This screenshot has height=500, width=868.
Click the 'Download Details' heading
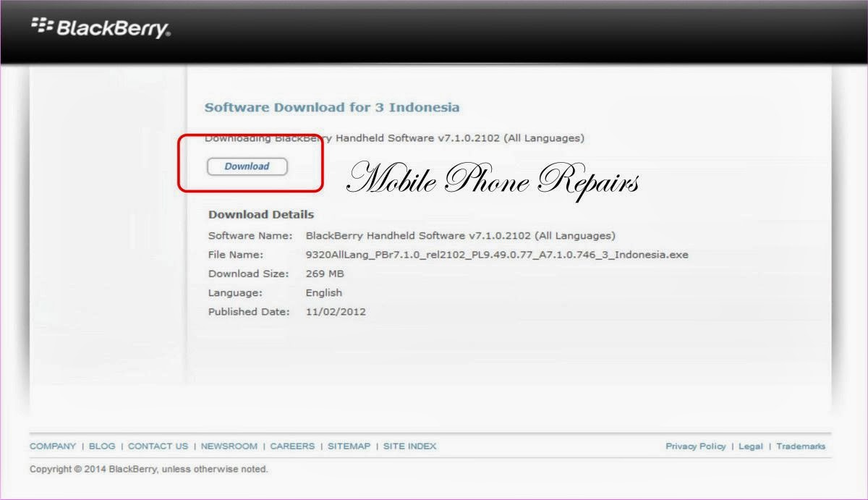tap(261, 214)
